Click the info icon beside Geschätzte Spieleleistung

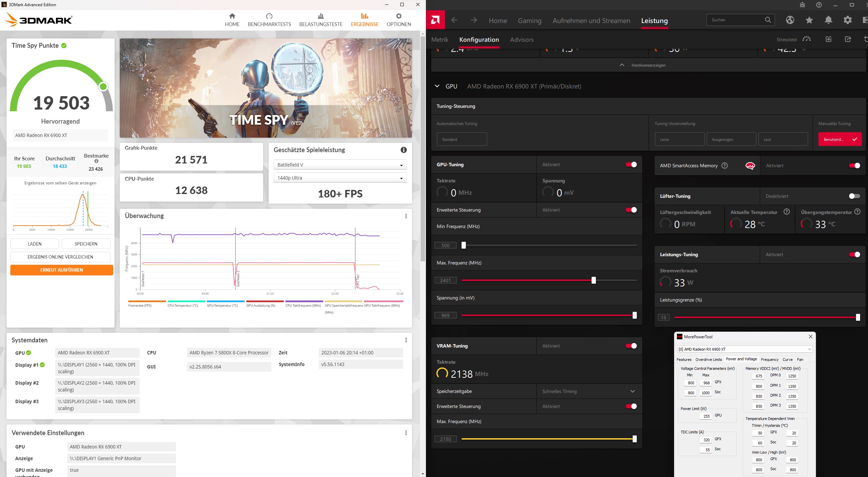(x=403, y=150)
